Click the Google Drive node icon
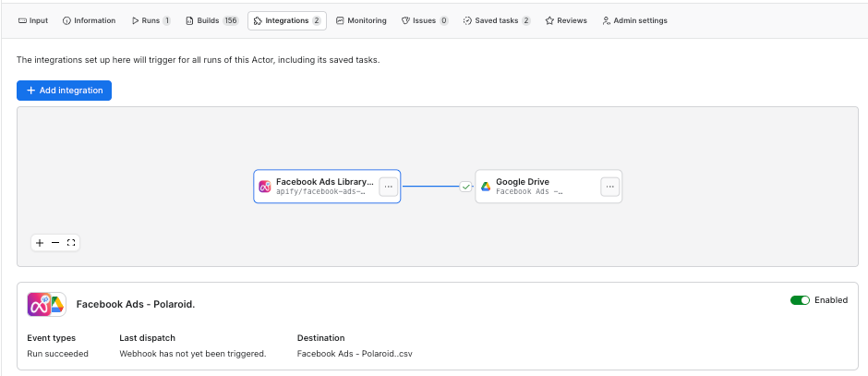Screen dimensions: 868x376 pyautogui.click(x=486, y=187)
